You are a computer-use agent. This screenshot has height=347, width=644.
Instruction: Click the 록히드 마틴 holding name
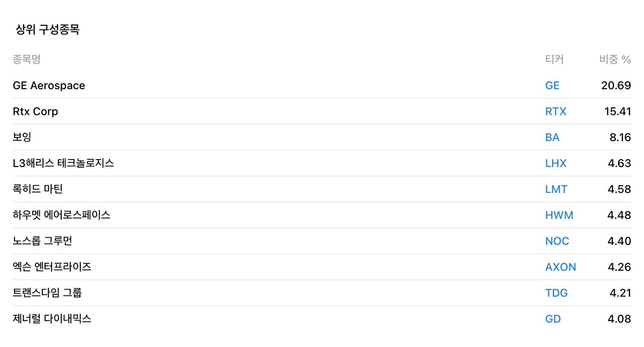(38, 189)
